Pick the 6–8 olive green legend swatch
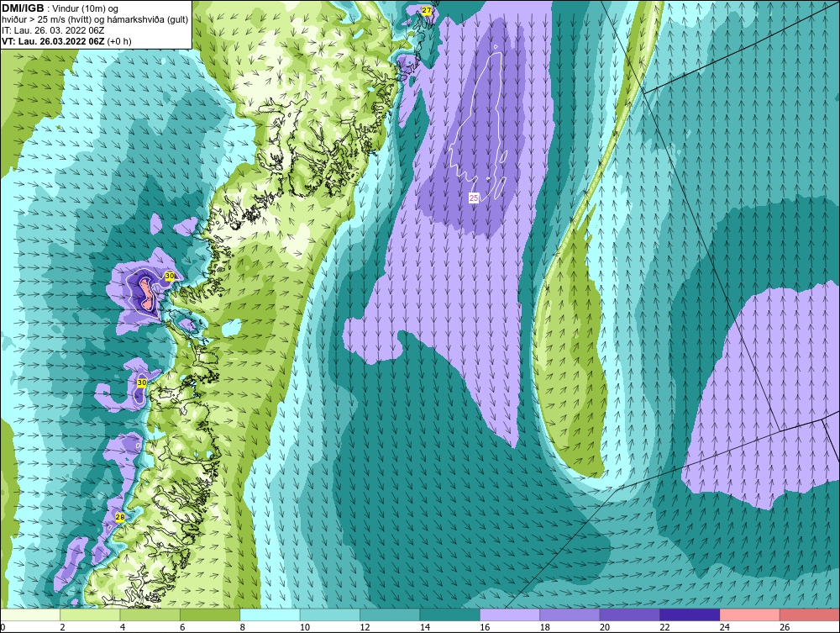Viewport: 840px width, 633px height. [x=210, y=615]
